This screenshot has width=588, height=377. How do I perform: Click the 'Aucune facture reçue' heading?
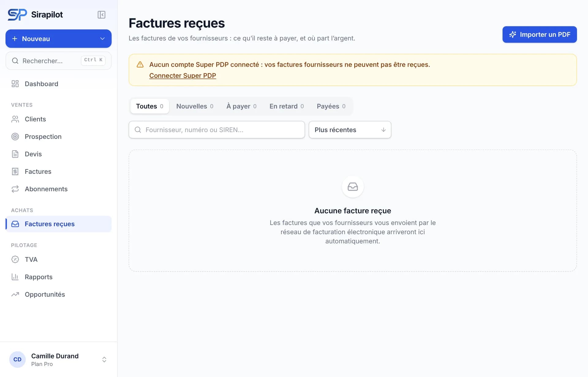[352, 211]
